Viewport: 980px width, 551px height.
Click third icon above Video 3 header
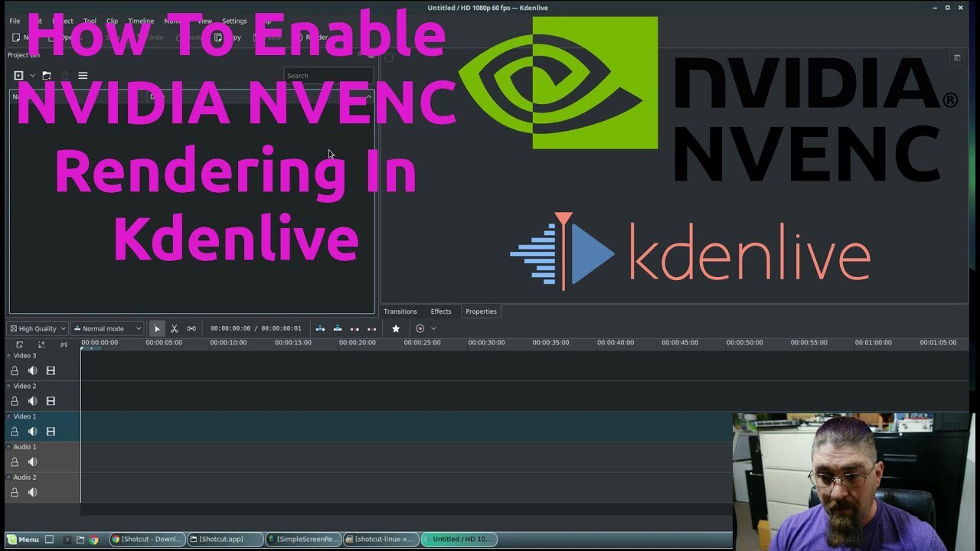point(64,344)
